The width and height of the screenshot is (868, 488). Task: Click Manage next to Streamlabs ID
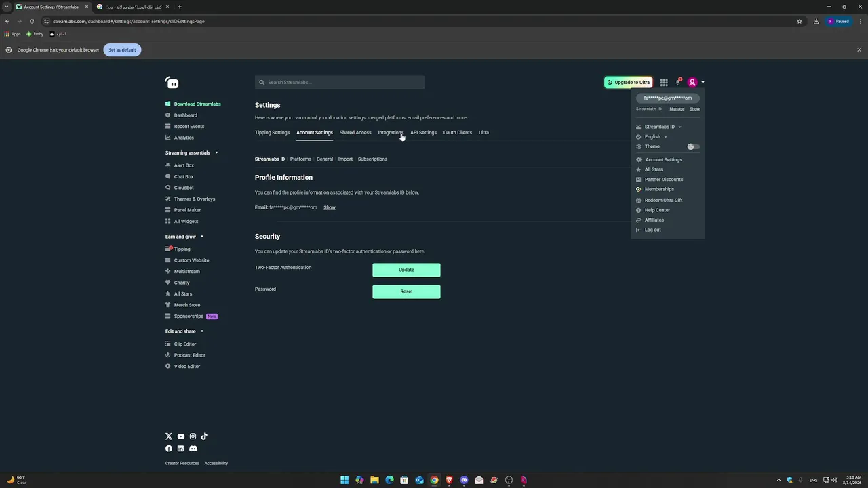click(x=677, y=109)
